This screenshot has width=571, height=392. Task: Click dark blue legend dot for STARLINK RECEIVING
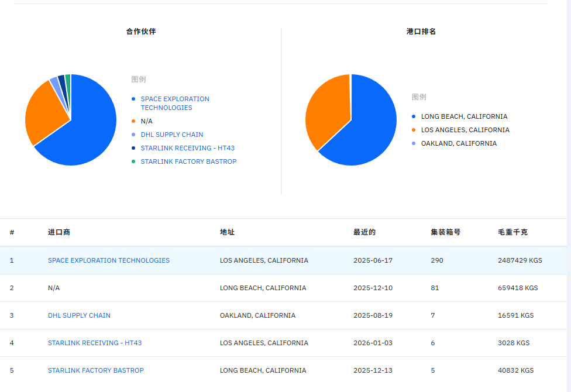pos(133,148)
